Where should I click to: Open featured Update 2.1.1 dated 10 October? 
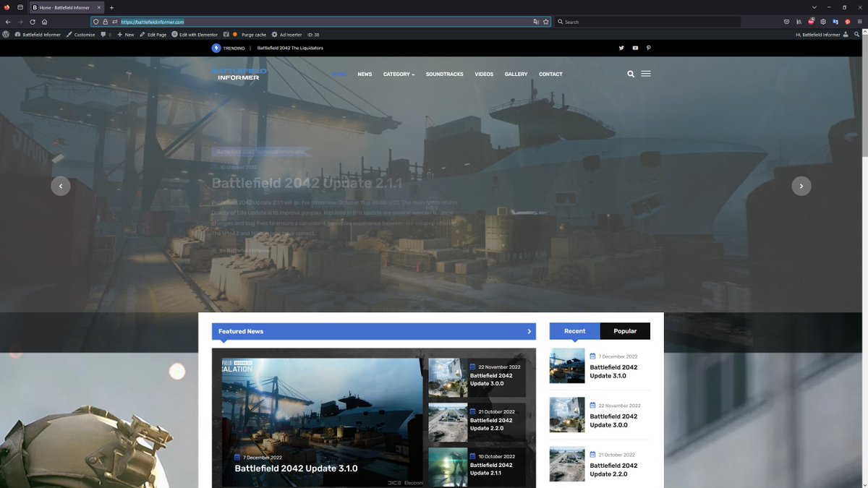click(x=491, y=469)
